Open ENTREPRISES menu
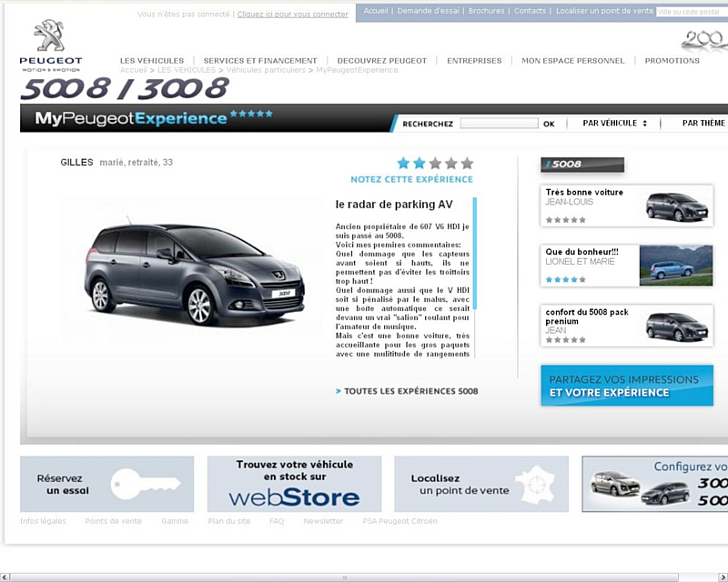 tap(474, 61)
